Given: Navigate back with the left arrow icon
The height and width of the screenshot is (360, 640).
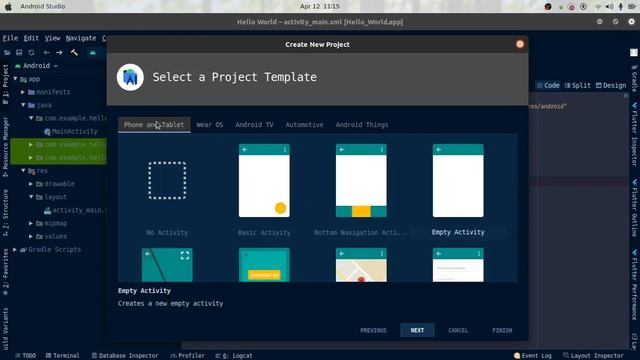Looking at the screenshot, I should pos(47,52).
